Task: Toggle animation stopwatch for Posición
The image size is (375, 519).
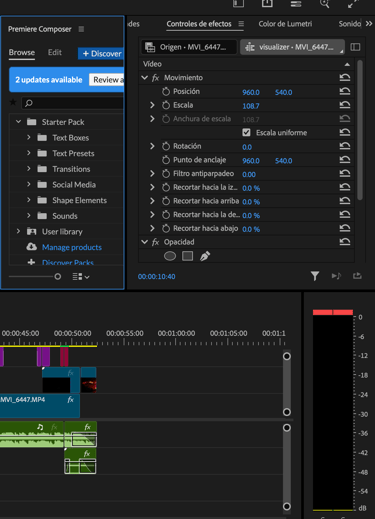Action: (166, 91)
